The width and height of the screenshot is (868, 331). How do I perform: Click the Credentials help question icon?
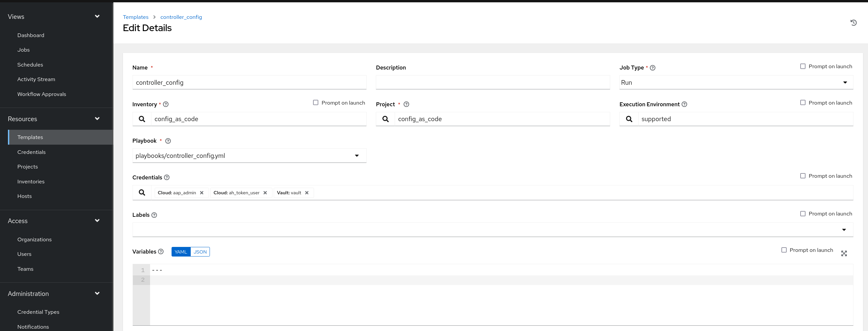click(167, 177)
